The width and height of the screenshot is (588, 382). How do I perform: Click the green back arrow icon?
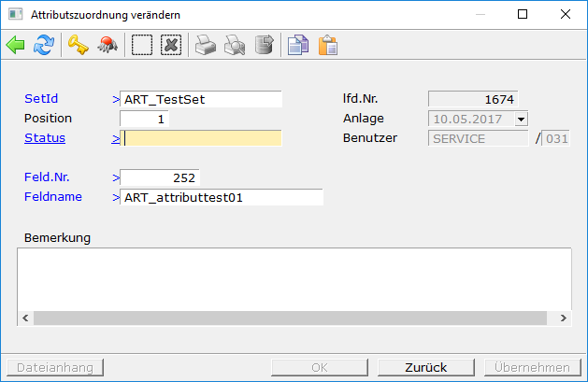click(x=16, y=45)
